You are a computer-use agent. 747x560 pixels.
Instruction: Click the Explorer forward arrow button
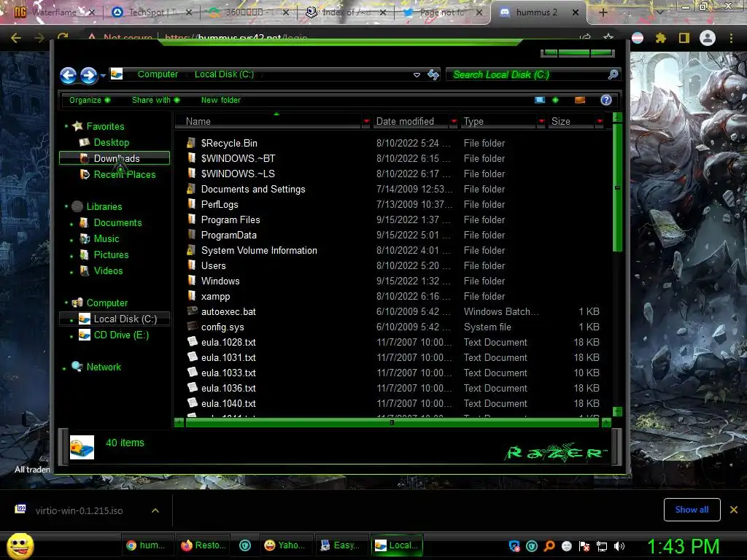[x=88, y=75]
